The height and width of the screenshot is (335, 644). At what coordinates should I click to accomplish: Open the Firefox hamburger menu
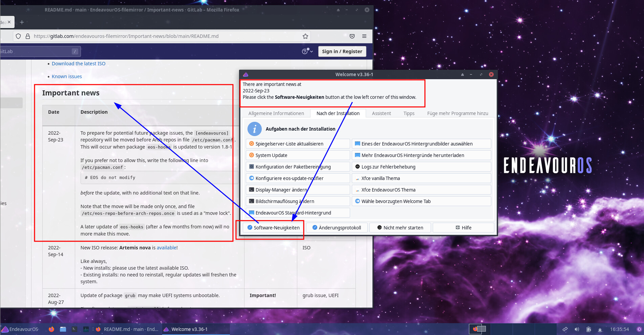(364, 36)
